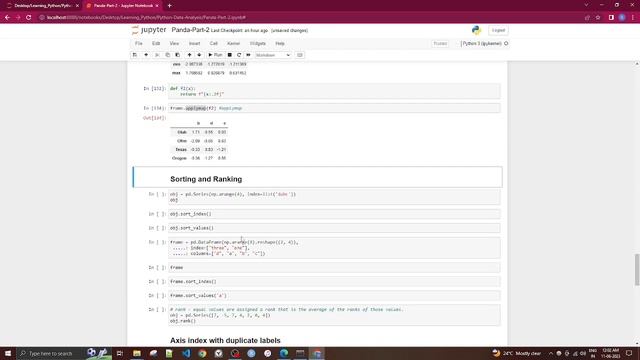The width and height of the screenshot is (640, 360).
Task: Select the frame.sort_values('a') code cell
Action: click(x=334, y=295)
